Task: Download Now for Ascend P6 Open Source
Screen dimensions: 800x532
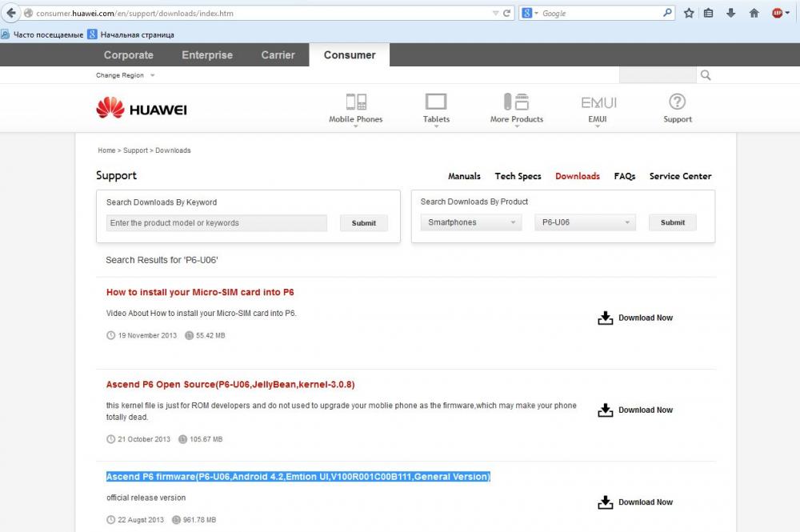Action: coord(636,410)
